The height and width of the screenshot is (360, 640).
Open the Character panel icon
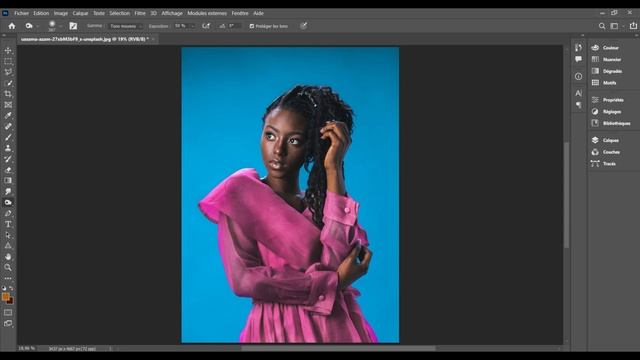[x=578, y=93]
